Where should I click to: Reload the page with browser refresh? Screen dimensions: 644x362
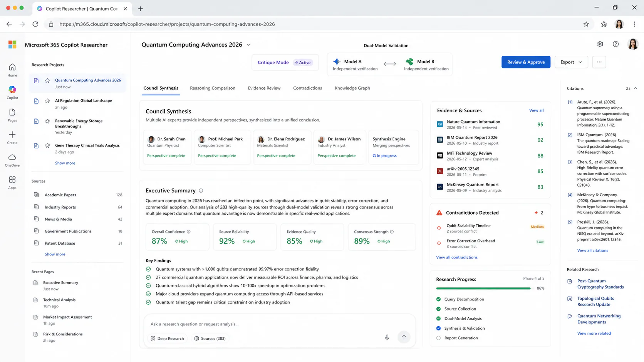pos(35,24)
